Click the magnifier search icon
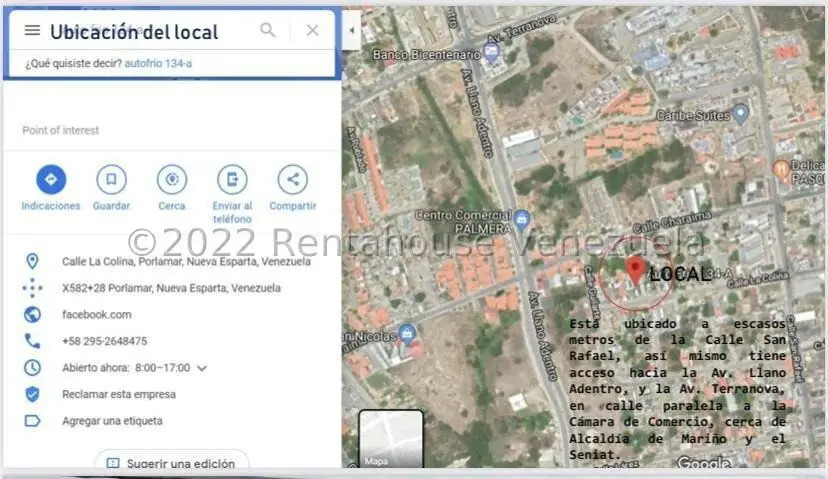Screen dimensions: 828x479 coord(268,30)
